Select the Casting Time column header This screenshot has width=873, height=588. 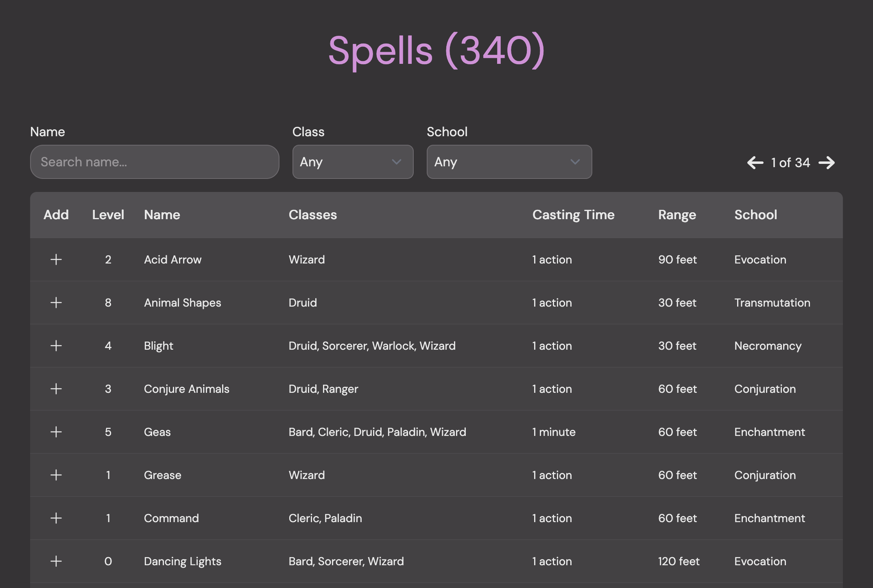pos(573,215)
